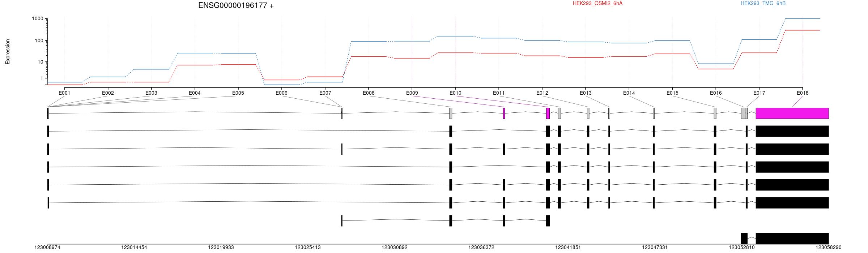Click the 1 y-axis tick label

42,78
